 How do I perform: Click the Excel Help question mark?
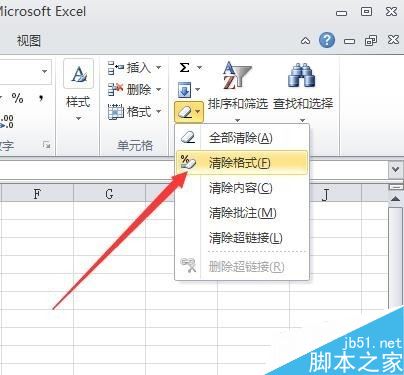[327, 40]
